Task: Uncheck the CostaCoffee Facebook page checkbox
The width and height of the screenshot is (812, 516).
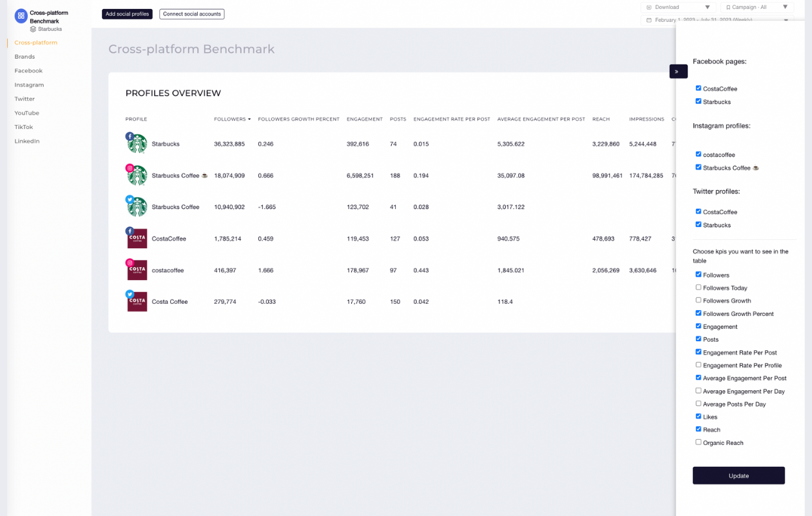Action: (698, 88)
